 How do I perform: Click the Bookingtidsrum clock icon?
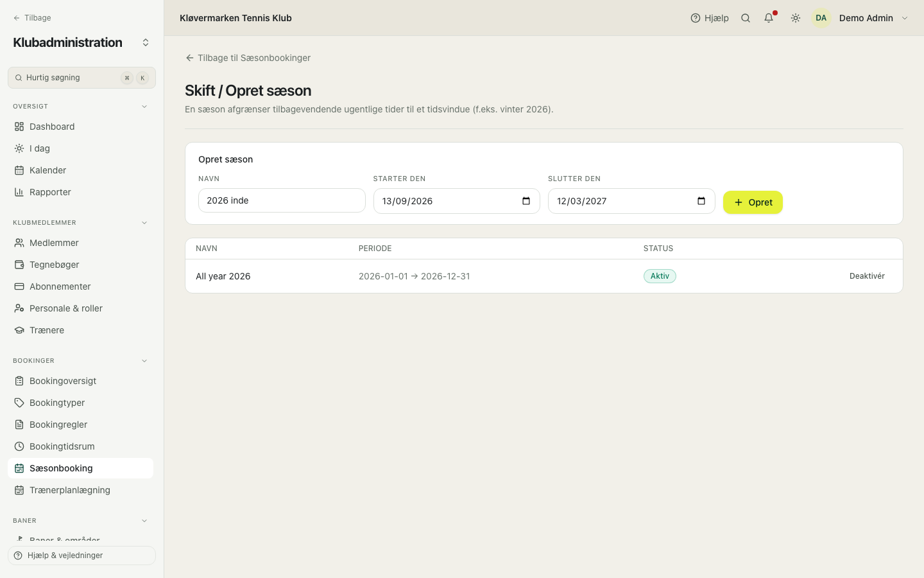click(19, 446)
